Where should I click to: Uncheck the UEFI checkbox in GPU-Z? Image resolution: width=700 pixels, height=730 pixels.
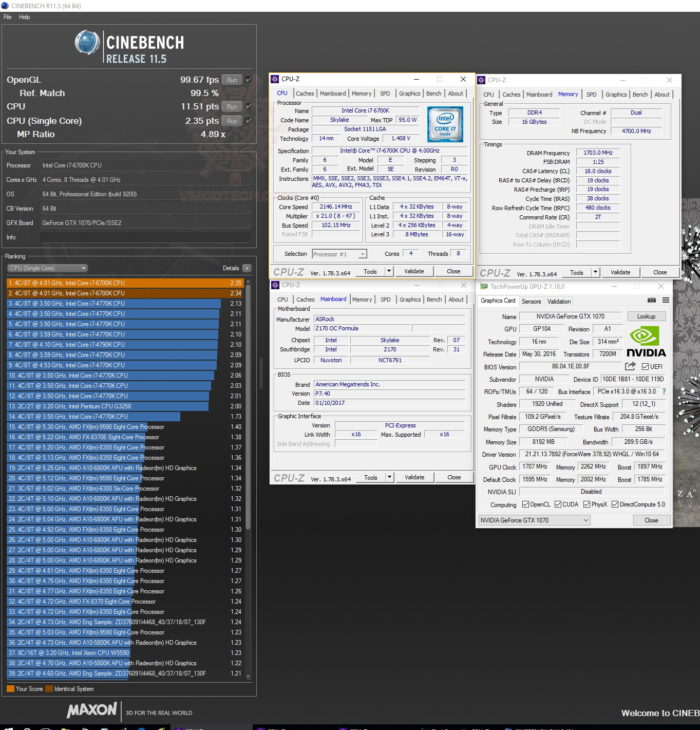point(644,366)
